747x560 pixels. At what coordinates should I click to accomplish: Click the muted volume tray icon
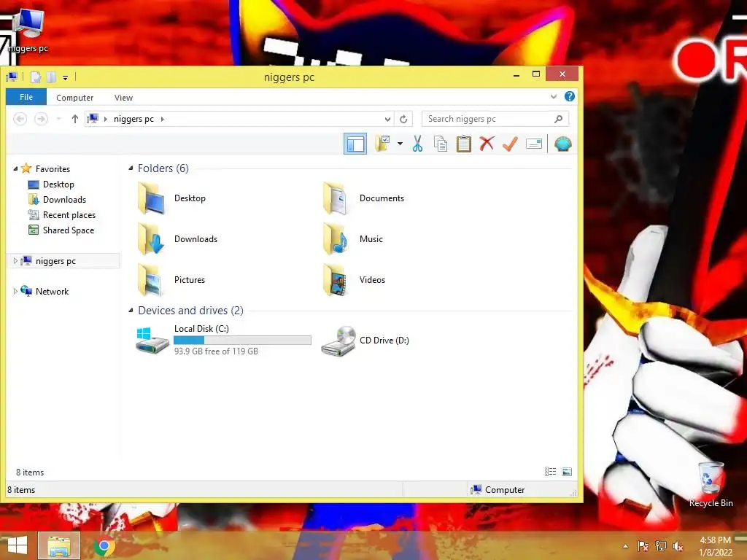678,546
